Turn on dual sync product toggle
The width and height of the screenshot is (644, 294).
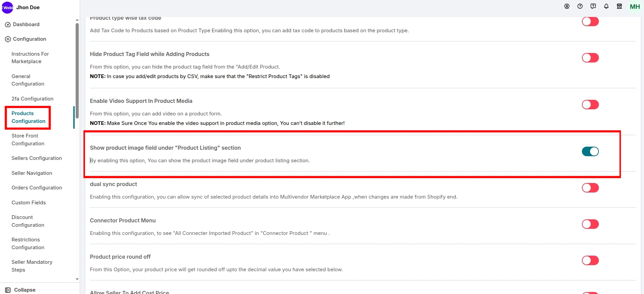point(590,188)
